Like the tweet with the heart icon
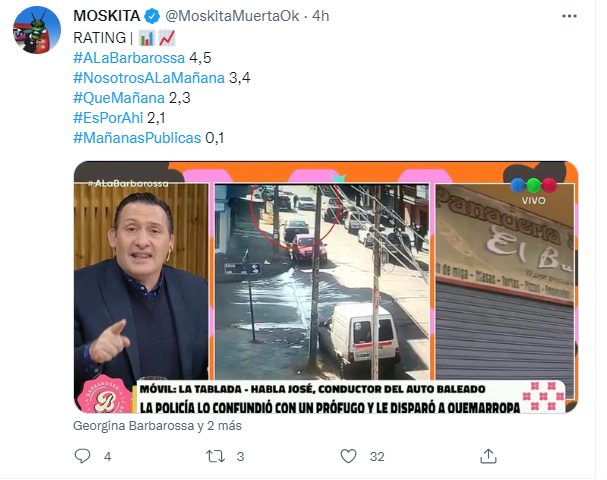 pos(348,456)
